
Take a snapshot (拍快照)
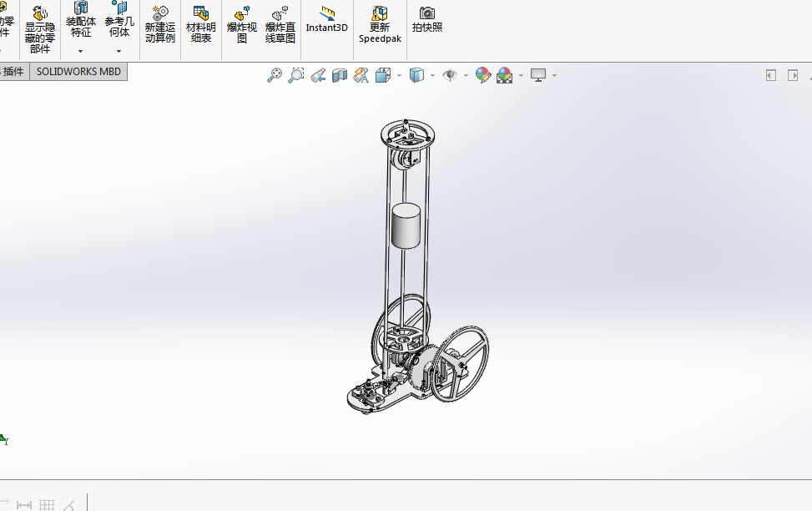point(427,20)
